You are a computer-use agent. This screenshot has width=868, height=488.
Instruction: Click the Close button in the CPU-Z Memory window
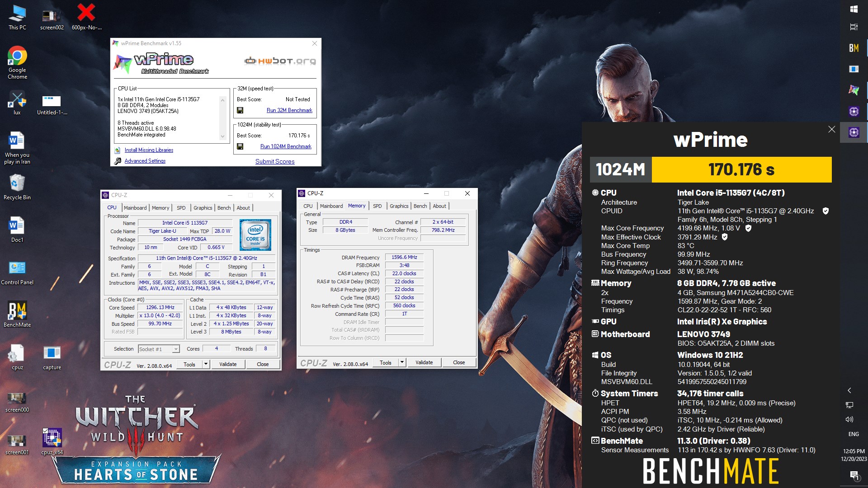tap(459, 362)
